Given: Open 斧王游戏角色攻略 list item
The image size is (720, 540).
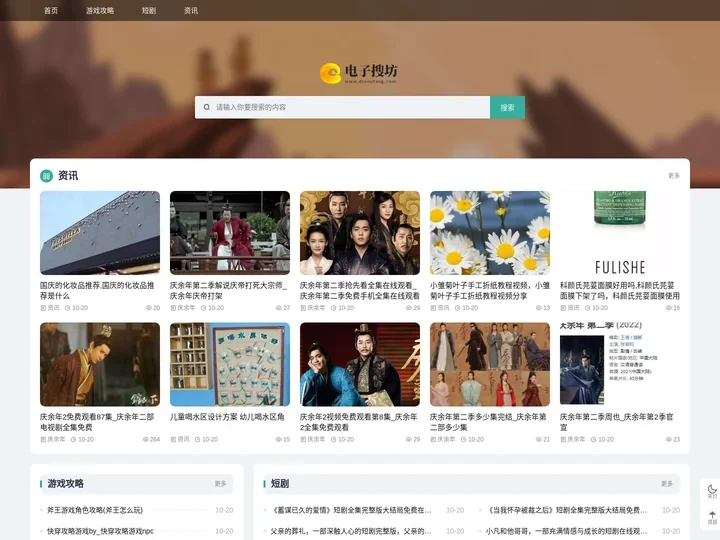Looking at the screenshot, I should click(95, 510).
